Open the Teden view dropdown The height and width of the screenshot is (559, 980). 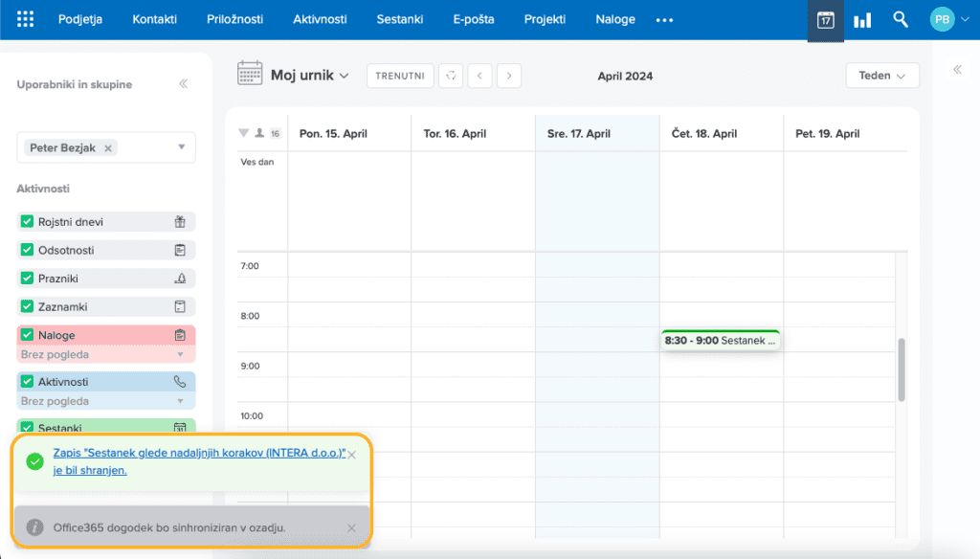[881, 76]
